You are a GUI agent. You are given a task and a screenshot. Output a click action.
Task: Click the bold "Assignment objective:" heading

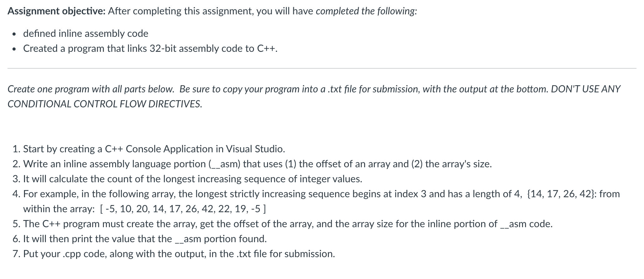pyautogui.click(x=56, y=11)
